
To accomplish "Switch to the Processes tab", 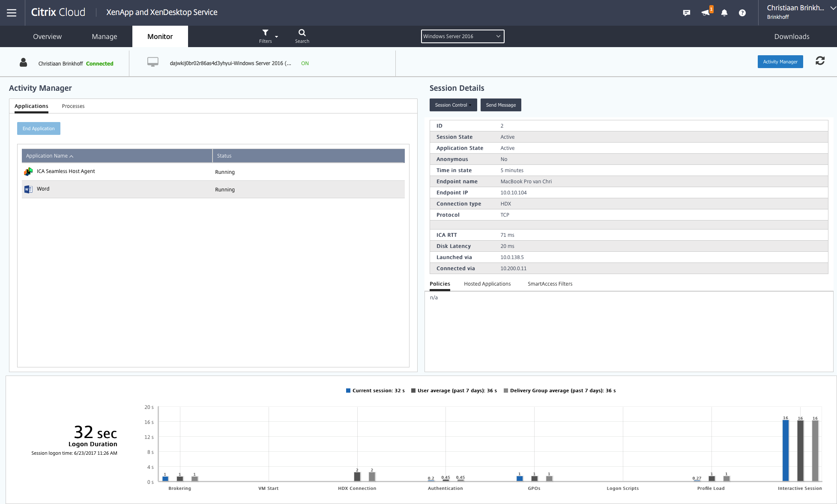I will pos(73,106).
